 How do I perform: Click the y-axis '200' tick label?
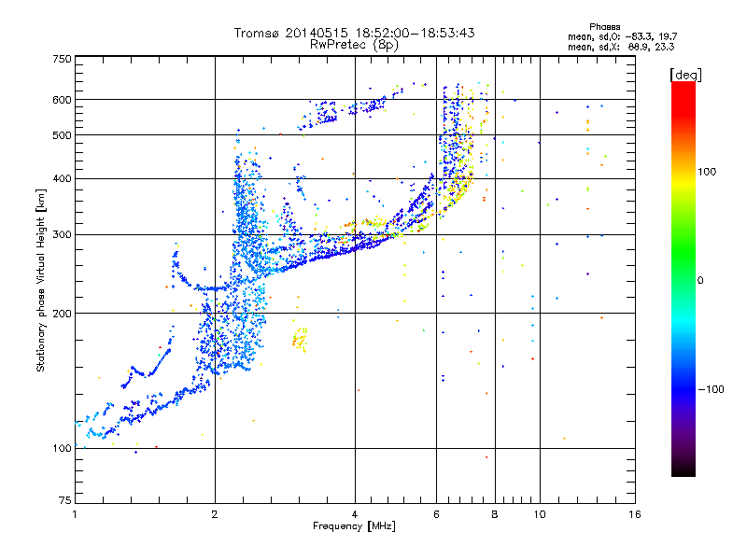(x=63, y=314)
